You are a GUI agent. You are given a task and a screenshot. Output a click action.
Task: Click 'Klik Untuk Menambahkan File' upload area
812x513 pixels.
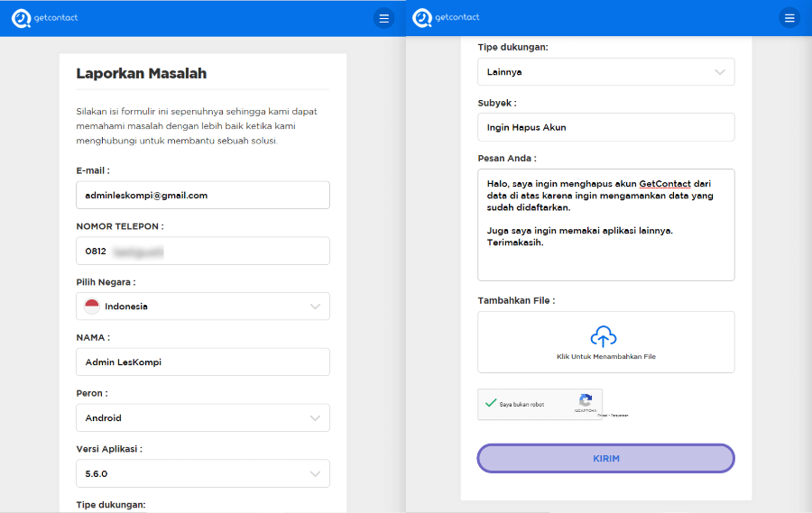(606, 342)
